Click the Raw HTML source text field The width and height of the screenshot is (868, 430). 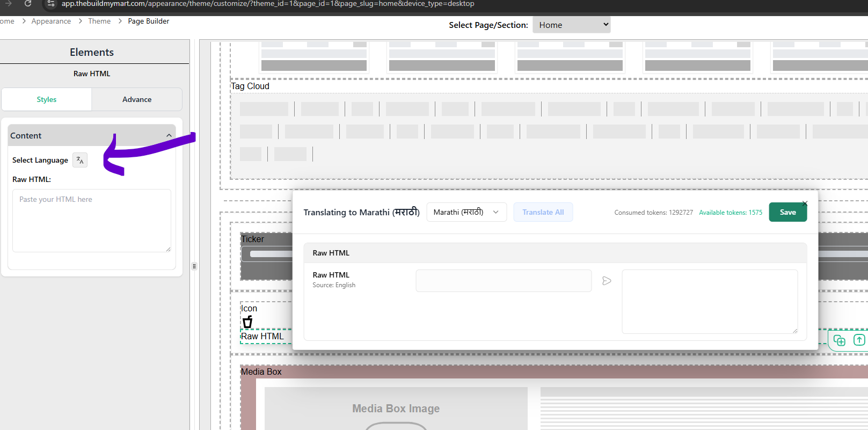pos(504,281)
